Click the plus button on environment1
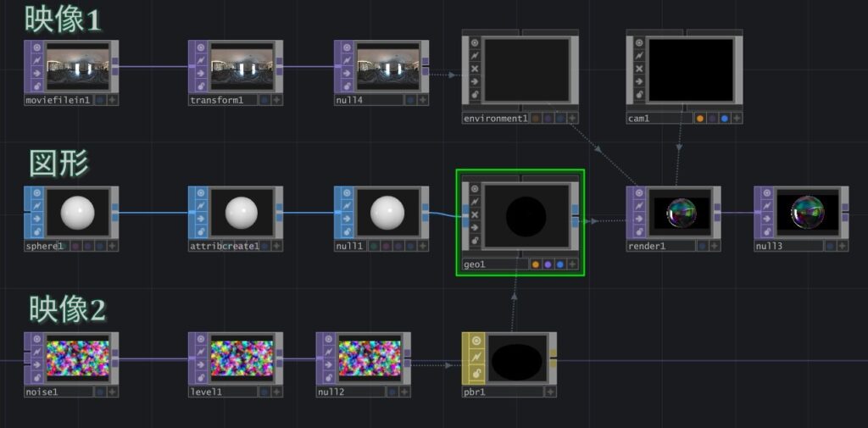Image resolution: width=868 pixels, height=428 pixels. click(x=572, y=119)
